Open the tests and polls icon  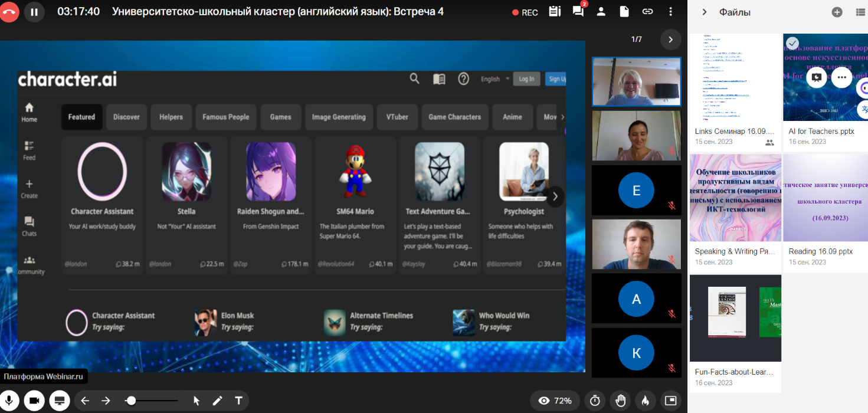[x=554, y=12]
